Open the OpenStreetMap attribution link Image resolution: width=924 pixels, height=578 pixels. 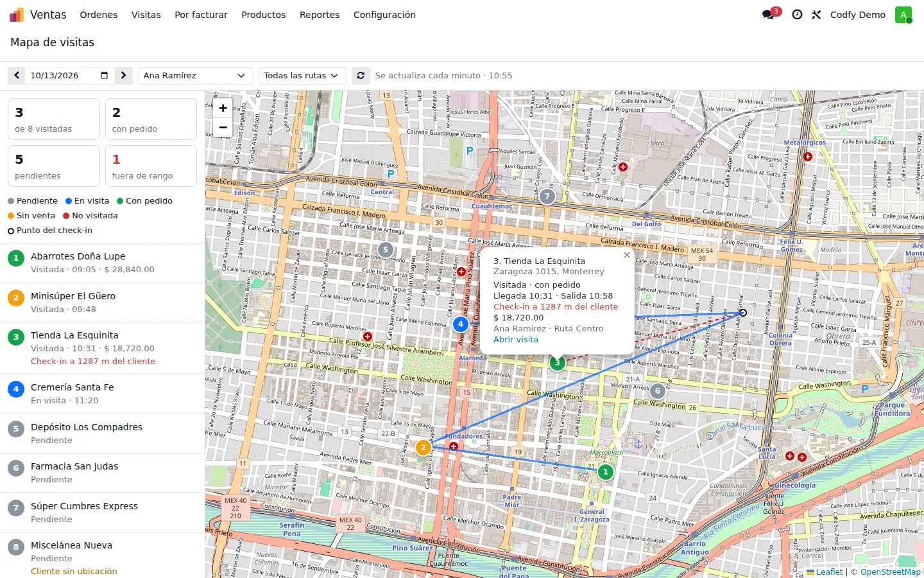(x=891, y=572)
